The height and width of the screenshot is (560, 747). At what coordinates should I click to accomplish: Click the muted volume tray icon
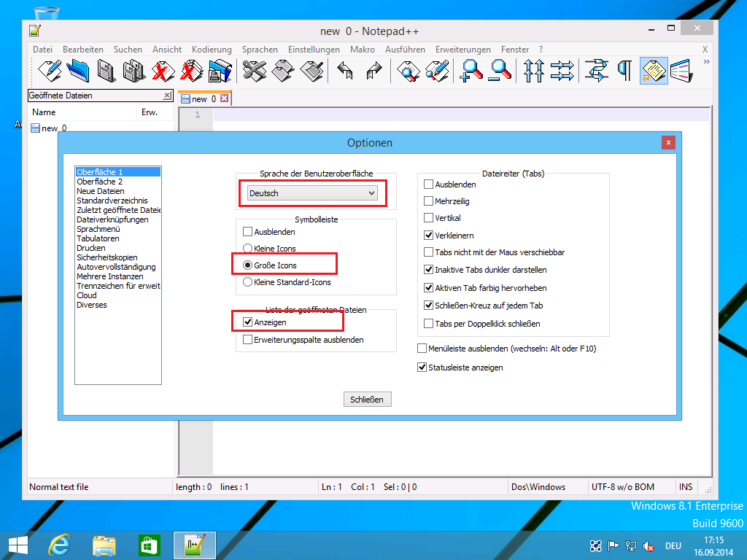[649, 546]
